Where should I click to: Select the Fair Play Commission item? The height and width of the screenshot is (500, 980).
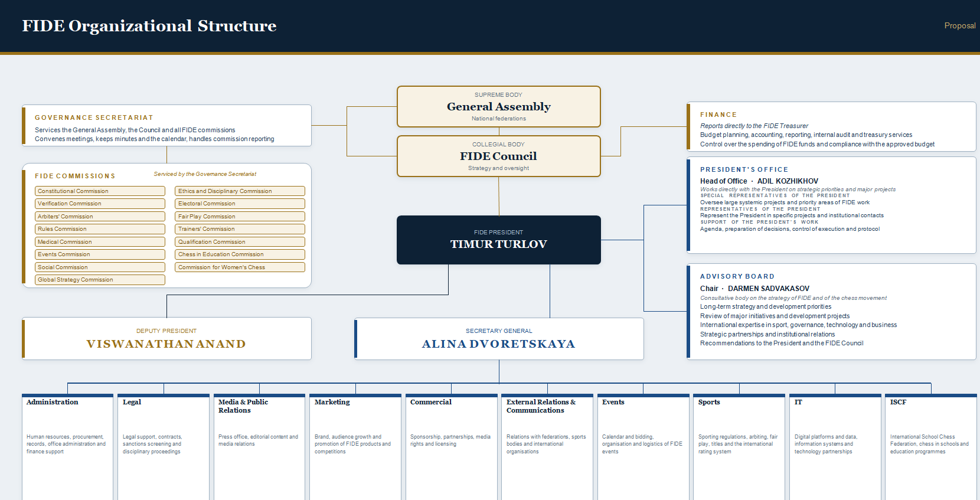point(240,217)
